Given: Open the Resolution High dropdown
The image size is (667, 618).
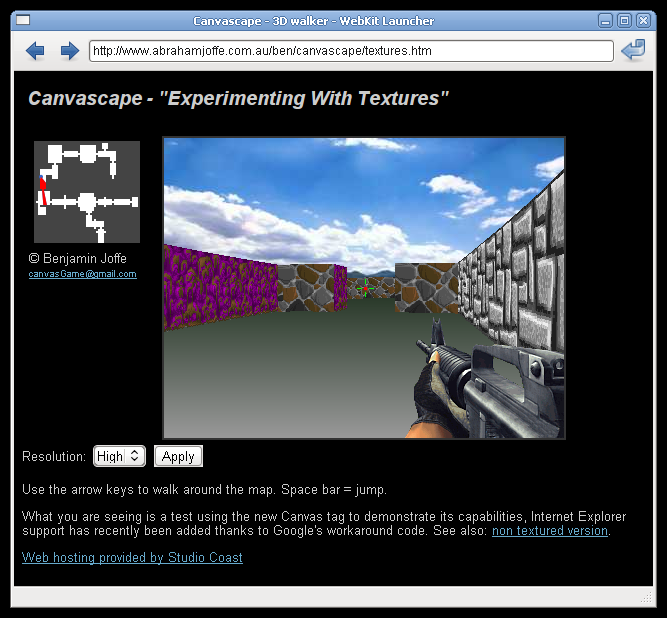Looking at the screenshot, I should point(120,456).
